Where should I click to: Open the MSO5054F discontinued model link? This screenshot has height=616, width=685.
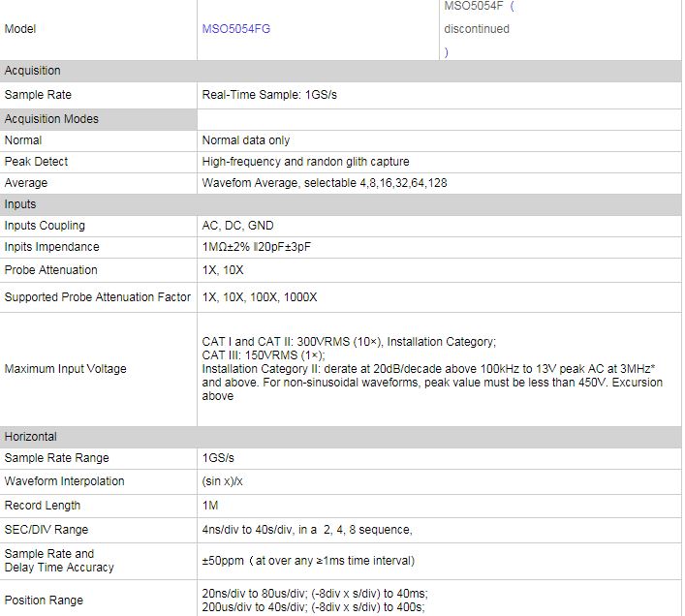pos(479,29)
